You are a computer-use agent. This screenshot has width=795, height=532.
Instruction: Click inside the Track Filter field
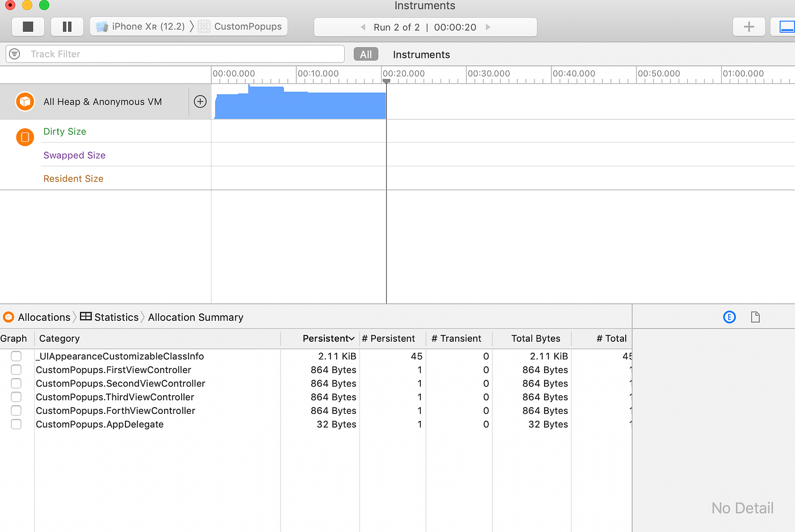click(170, 54)
